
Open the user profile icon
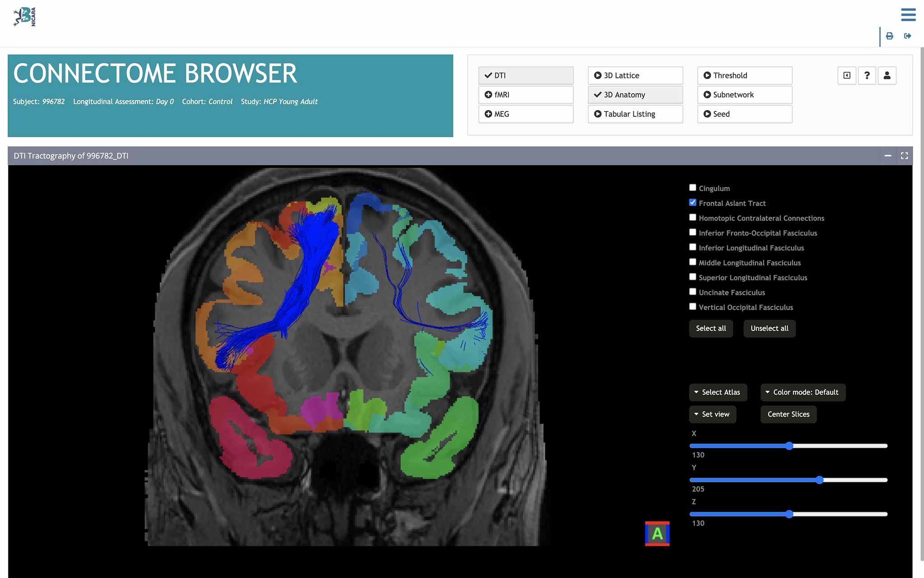[887, 75]
